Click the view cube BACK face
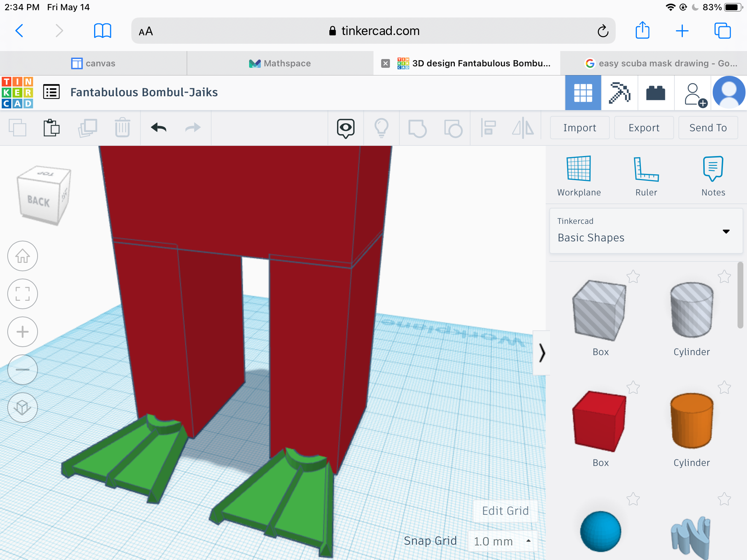The image size is (747, 560). click(39, 201)
